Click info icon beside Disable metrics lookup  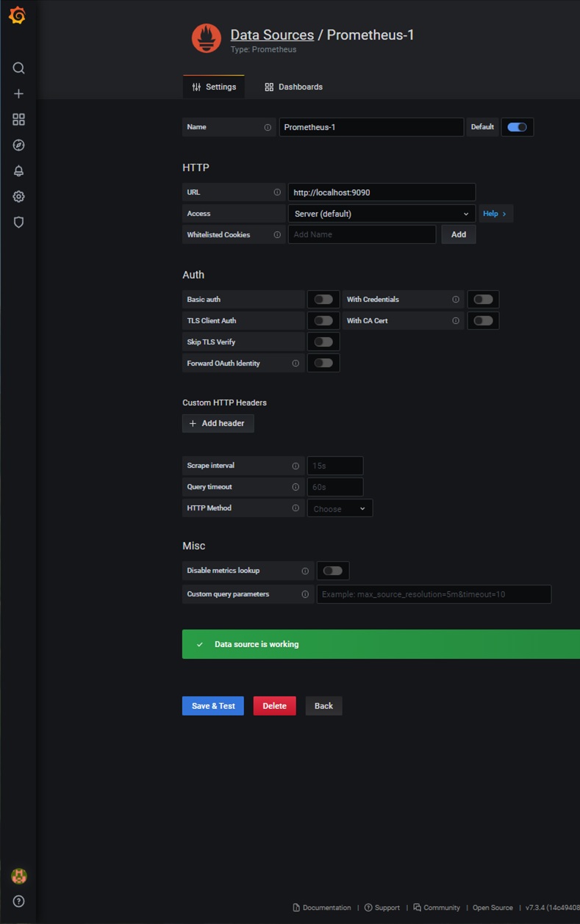(305, 571)
